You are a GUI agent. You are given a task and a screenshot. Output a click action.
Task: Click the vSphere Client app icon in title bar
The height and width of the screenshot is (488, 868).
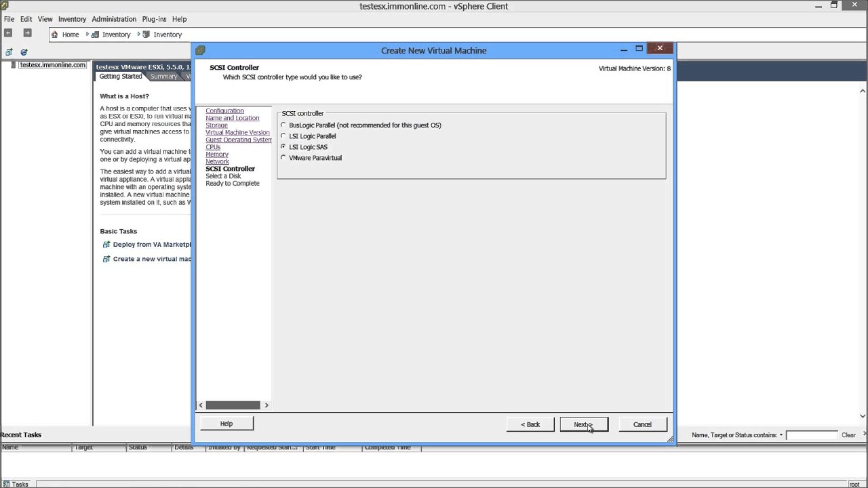point(4,5)
